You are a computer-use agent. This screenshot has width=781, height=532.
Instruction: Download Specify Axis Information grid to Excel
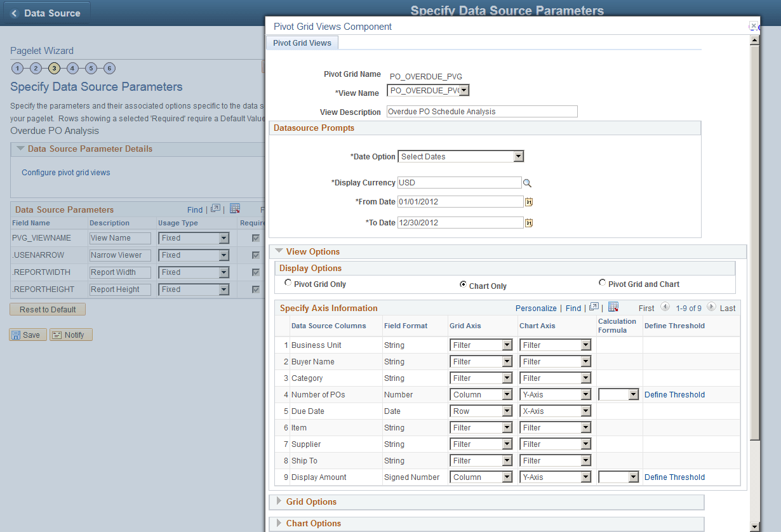[613, 307]
